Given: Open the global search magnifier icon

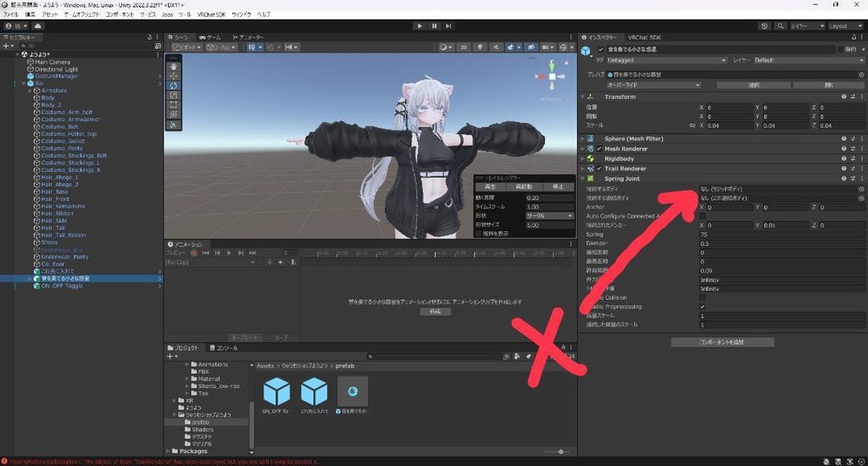Looking at the screenshot, I should (x=780, y=26).
